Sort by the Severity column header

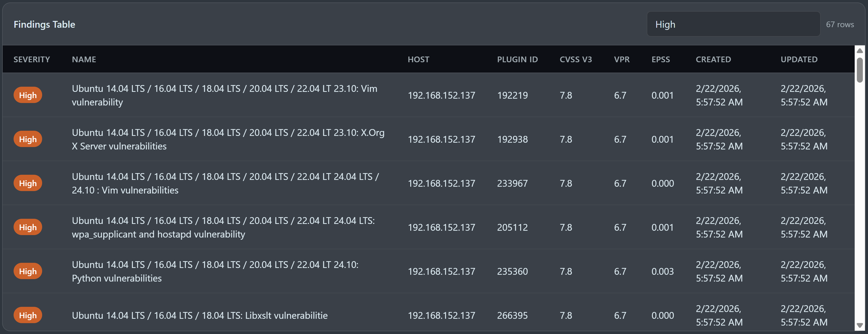(32, 60)
